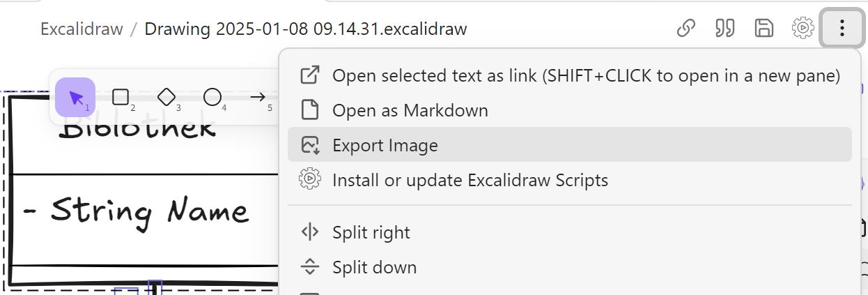Screen dimensions: 868x295
Task: Click the chain link icon in header
Action: [x=687, y=29]
